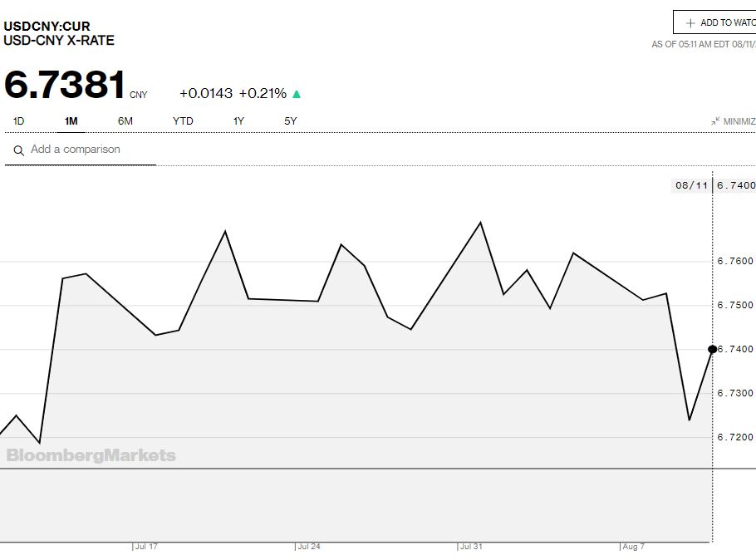Click the Jul 31 axis label
This screenshot has height=560, width=756.
tap(471, 547)
